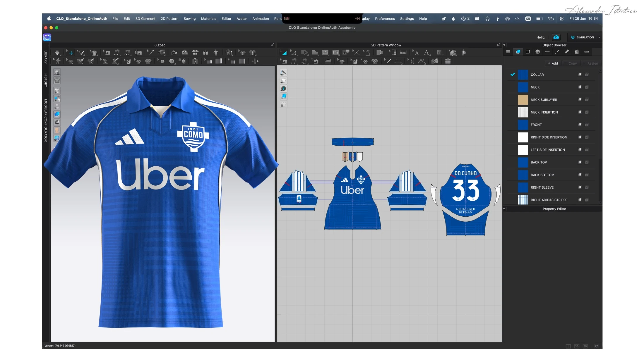Select the Puckering wavy-line tool in 2D toolbar
The image size is (644, 362).
coord(422,61)
